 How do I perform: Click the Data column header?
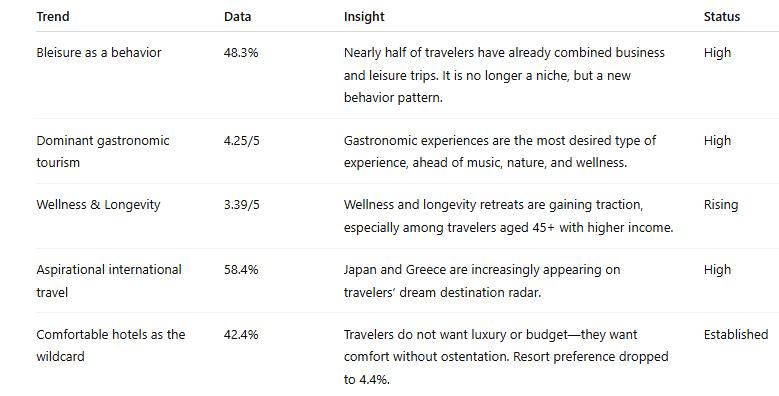(x=237, y=16)
